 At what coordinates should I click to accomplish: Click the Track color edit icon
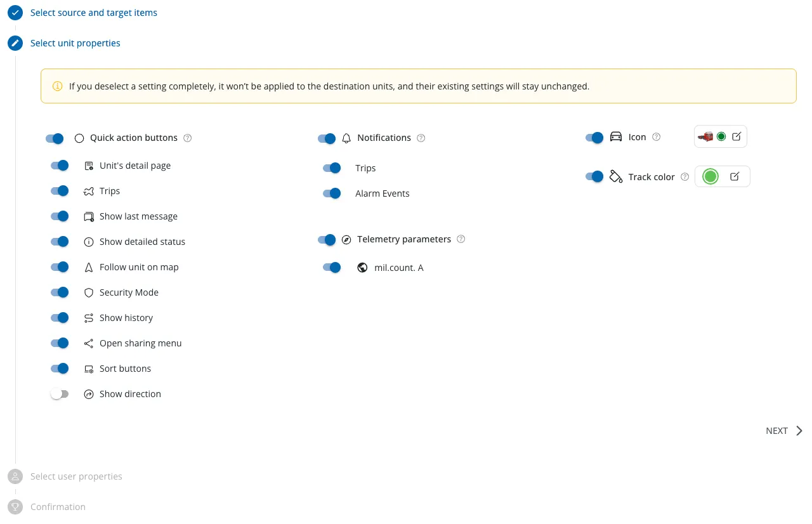click(x=735, y=177)
